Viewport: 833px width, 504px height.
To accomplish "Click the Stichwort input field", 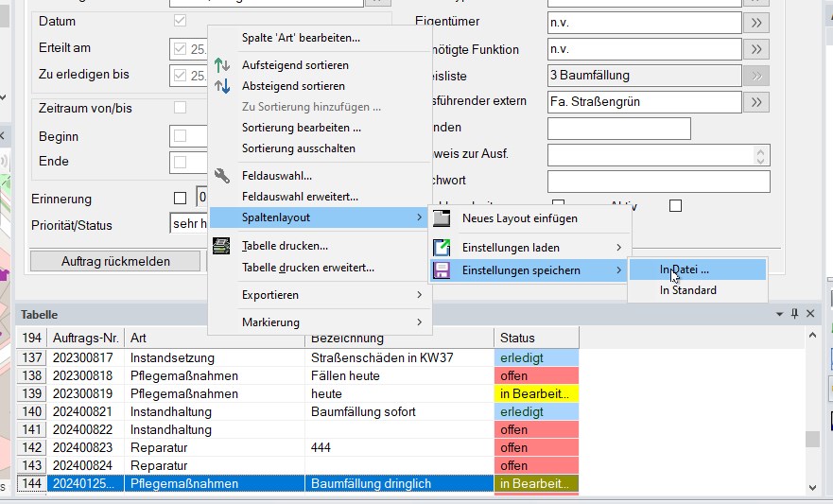I will [x=659, y=182].
